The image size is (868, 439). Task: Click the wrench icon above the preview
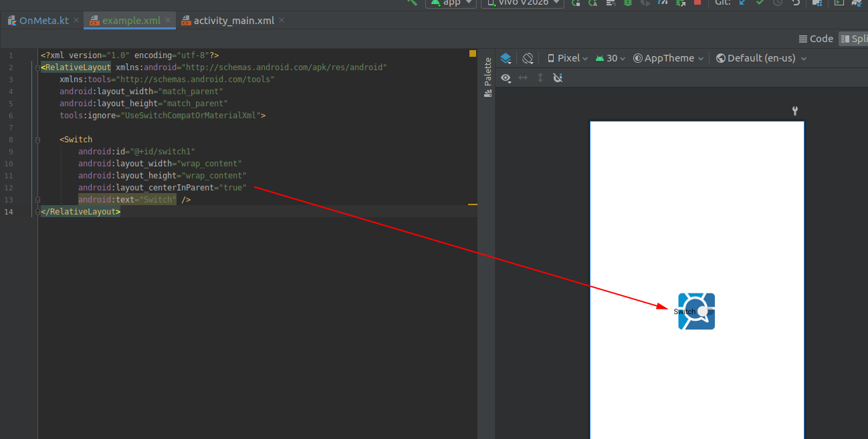click(795, 111)
